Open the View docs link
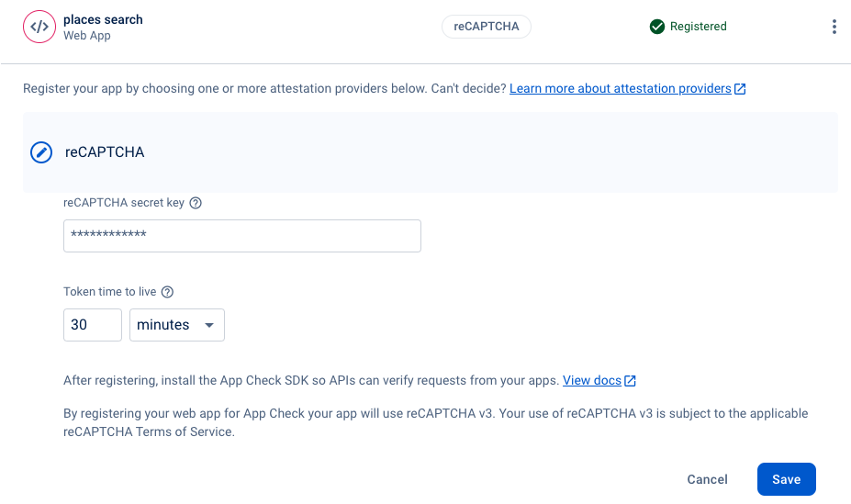The image size is (851, 504). coord(591,380)
